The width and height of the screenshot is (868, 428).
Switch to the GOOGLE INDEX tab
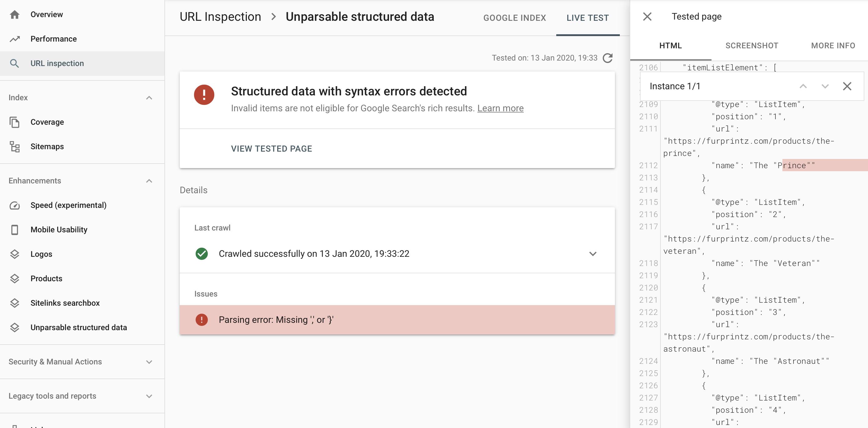[x=514, y=17]
